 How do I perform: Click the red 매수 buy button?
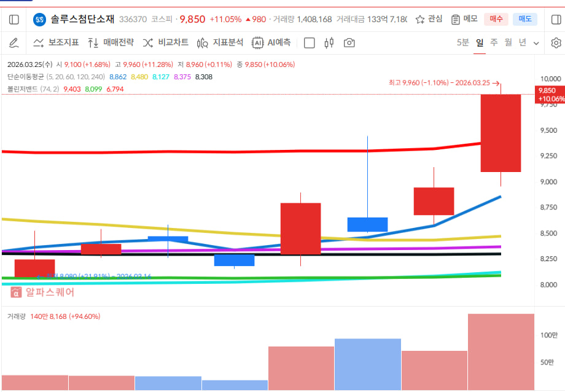click(496, 20)
